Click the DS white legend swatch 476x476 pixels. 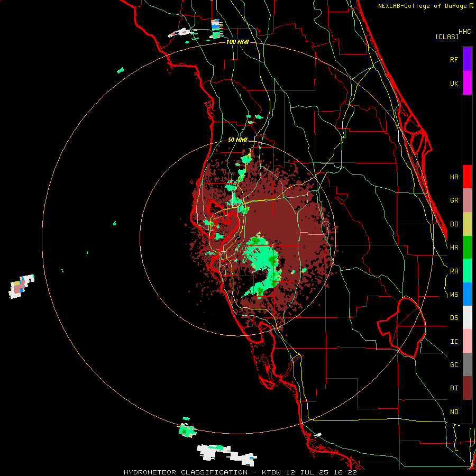(467, 317)
